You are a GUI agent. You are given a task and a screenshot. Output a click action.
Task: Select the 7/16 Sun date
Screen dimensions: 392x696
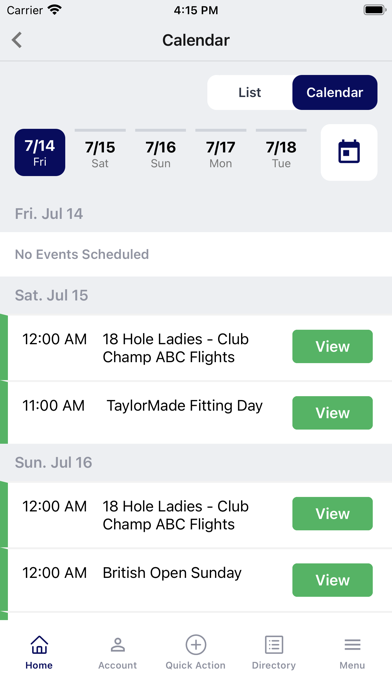point(161,152)
